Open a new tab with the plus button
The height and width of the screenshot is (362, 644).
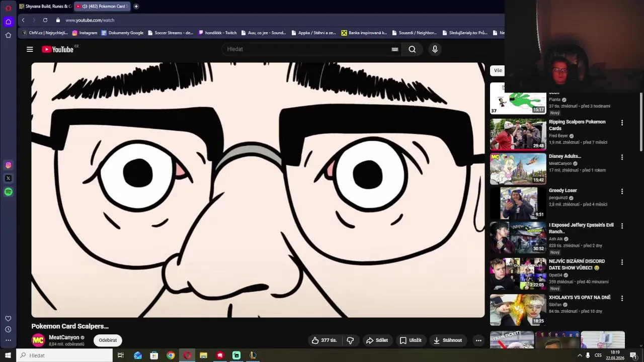pyautogui.click(x=136, y=7)
